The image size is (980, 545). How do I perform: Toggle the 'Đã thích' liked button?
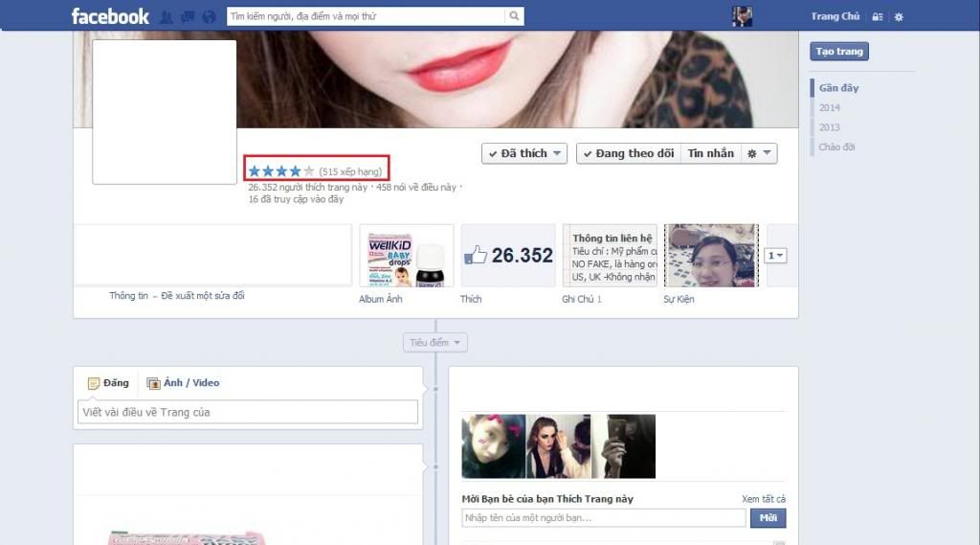click(x=524, y=153)
